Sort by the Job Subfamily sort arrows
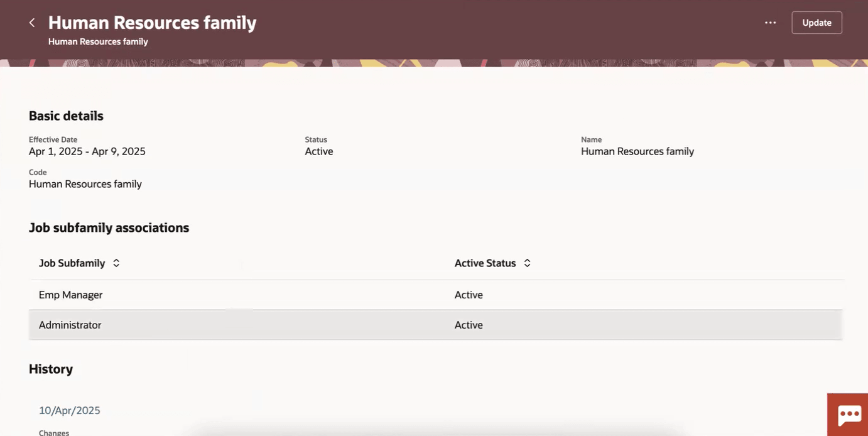Viewport: 868px width, 436px height. click(x=116, y=263)
